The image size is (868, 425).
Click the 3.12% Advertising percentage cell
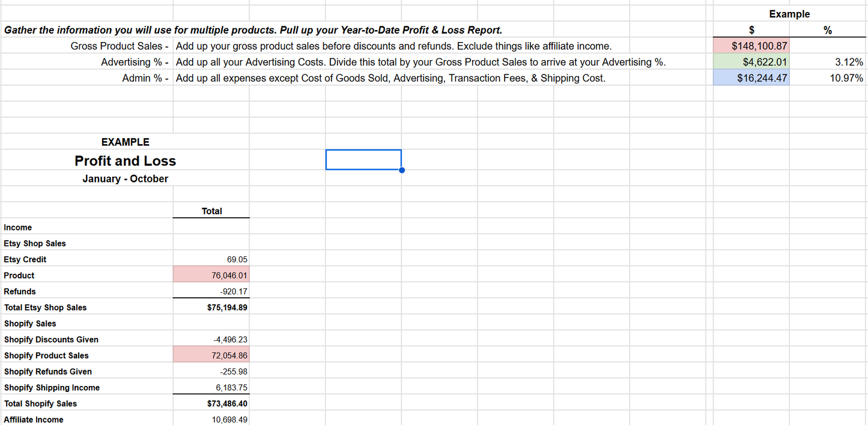click(828, 62)
